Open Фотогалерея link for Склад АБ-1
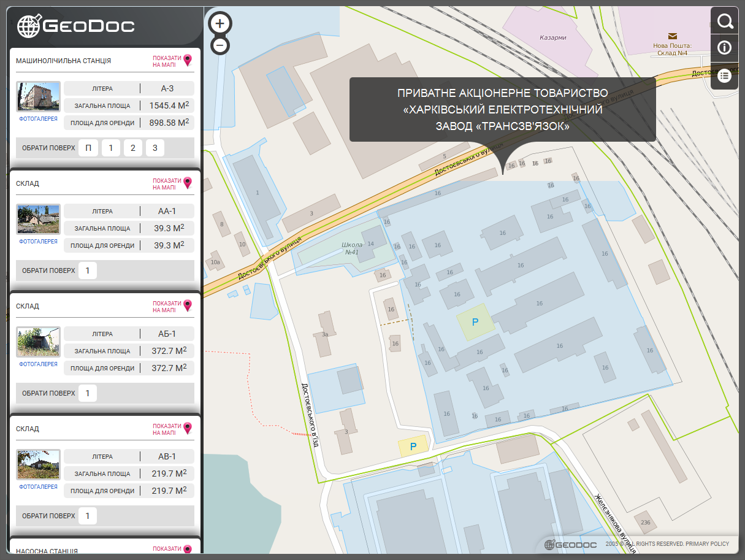The width and height of the screenshot is (745, 560). 38,364
